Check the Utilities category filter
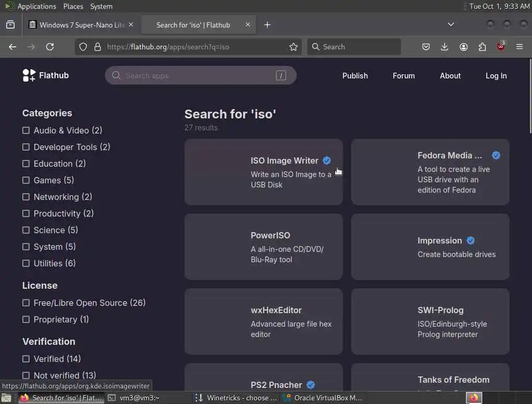This screenshot has width=532, height=404. [x=26, y=263]
